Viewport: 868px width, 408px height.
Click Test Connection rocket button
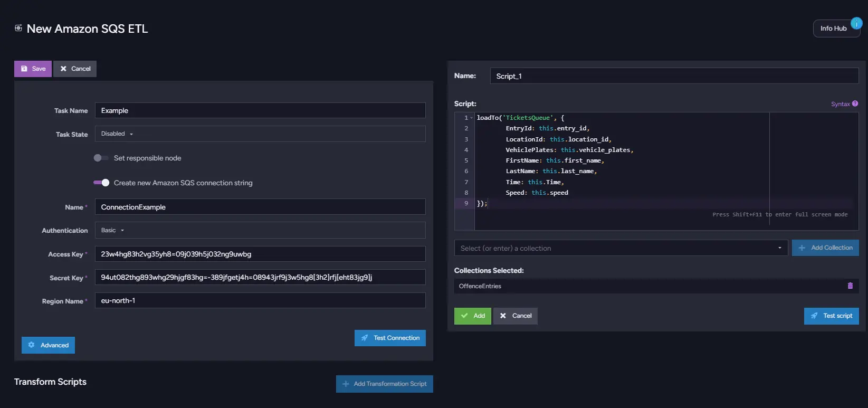[390, 338]
